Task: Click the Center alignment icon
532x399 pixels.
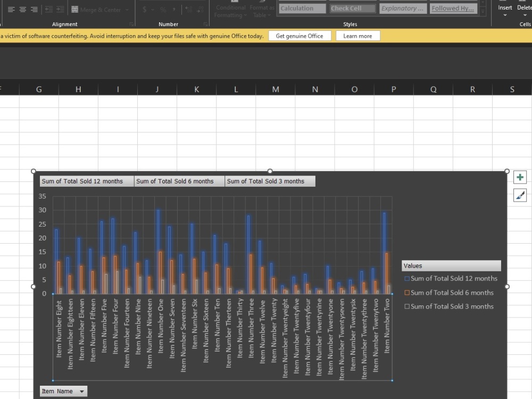Action: coord(23,10)
